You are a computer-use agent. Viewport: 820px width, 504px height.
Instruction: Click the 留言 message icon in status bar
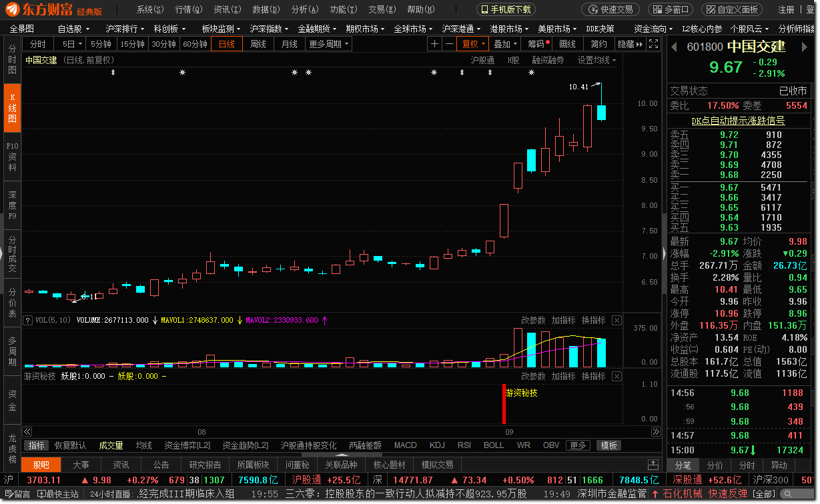click(17, 494)
